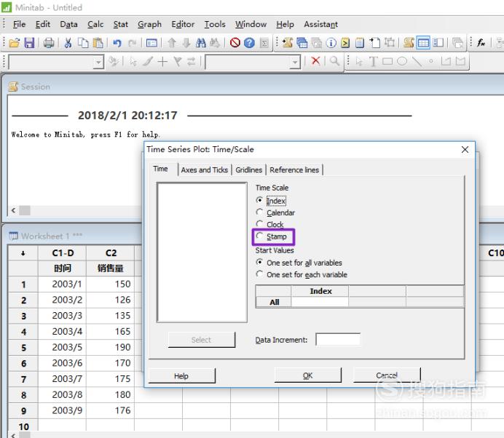Close the Time/Scale dialog
Viewport: 504px width, 438px height.
tap(465, 149)
